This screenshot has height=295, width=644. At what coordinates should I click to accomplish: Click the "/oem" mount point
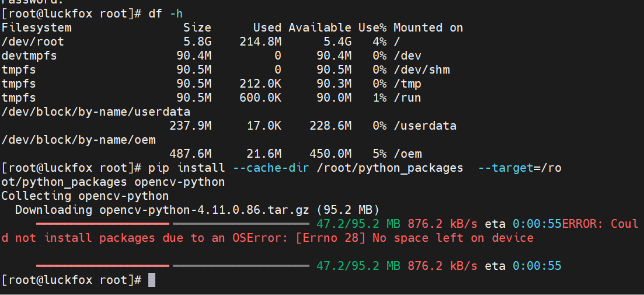408,154
